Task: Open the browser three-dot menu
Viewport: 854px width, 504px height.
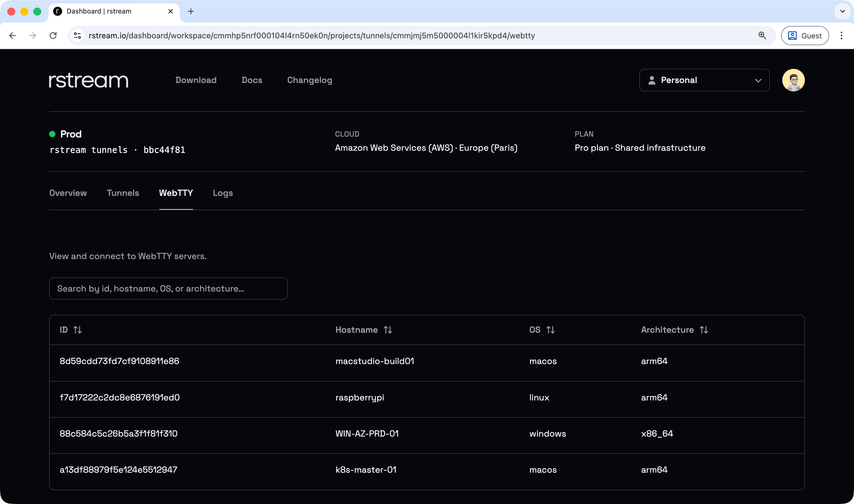Action: pyautogui.click(x=842, y=35)
